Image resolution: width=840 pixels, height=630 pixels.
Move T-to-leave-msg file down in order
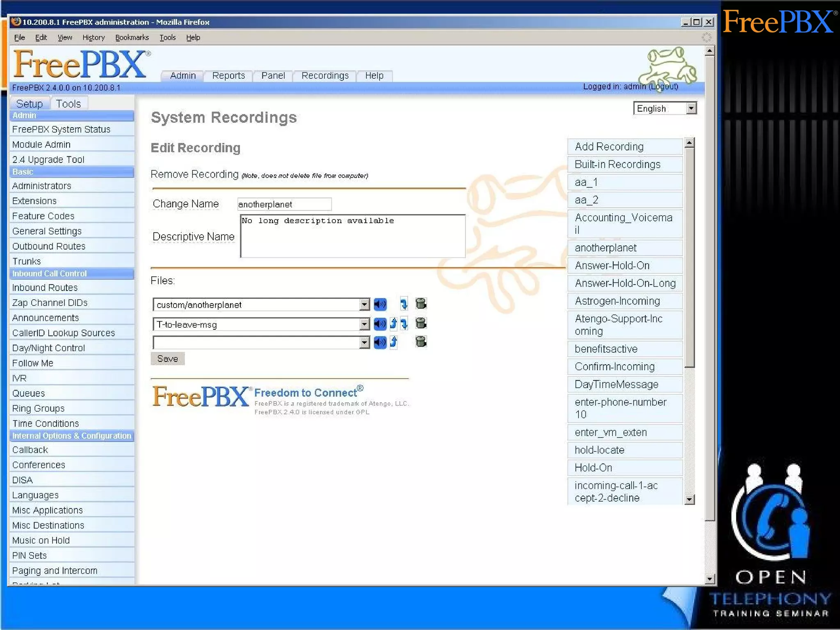coord(404,324)
